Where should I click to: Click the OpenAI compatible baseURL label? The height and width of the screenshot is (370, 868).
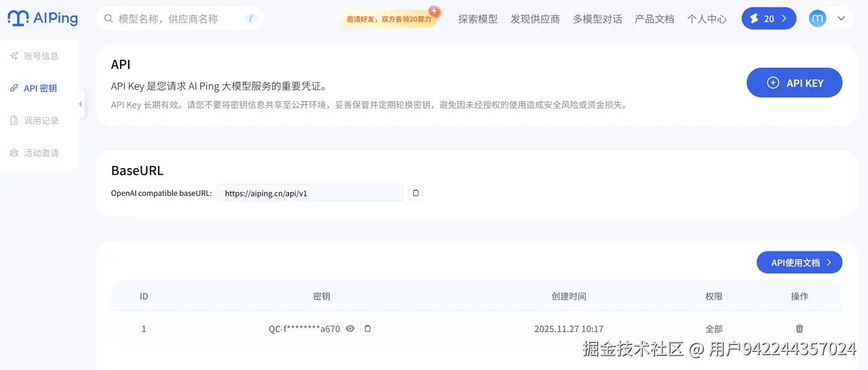[x=161, y=193]
